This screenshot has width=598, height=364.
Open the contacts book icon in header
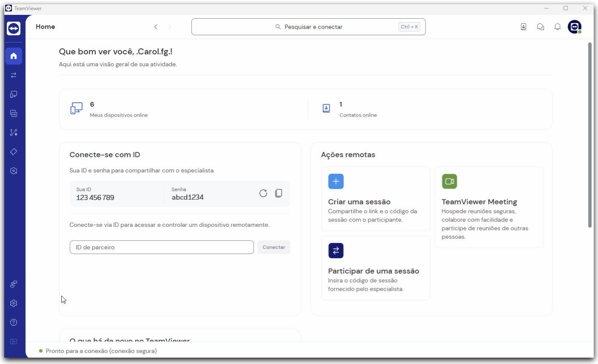[524, 27]
